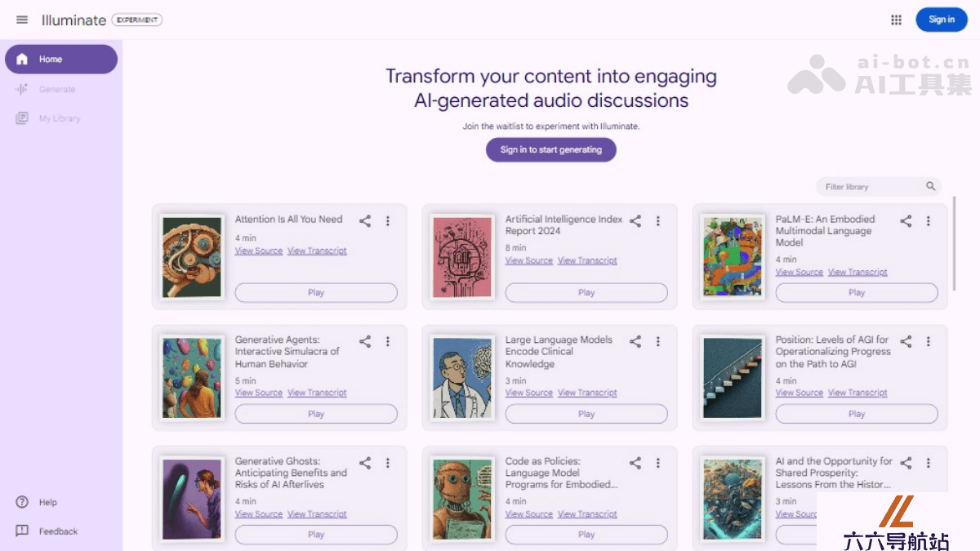Viewport: 980px width, 551px height.
Task: Share the Generative Agents card
Action: pos(365,341)
